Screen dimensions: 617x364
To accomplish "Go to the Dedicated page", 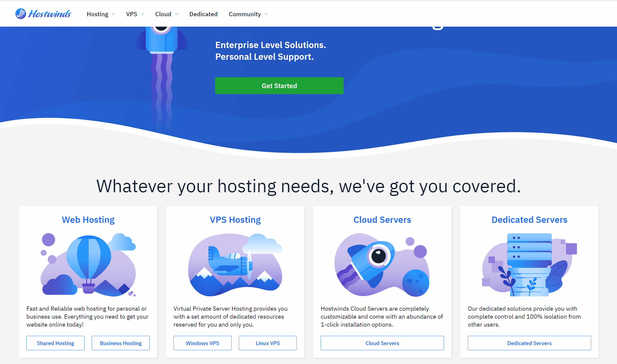I will pyautogui.click(x=203, y=14).
